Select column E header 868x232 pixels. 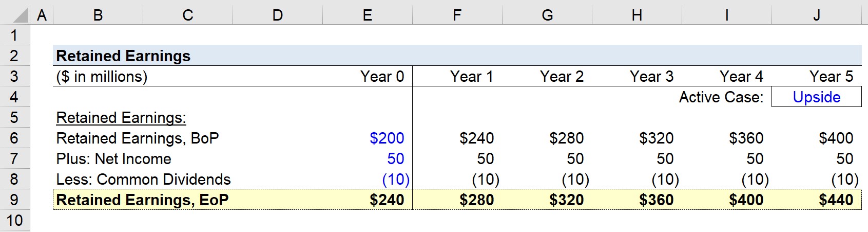pyautogui.click(x=368, y=14)
